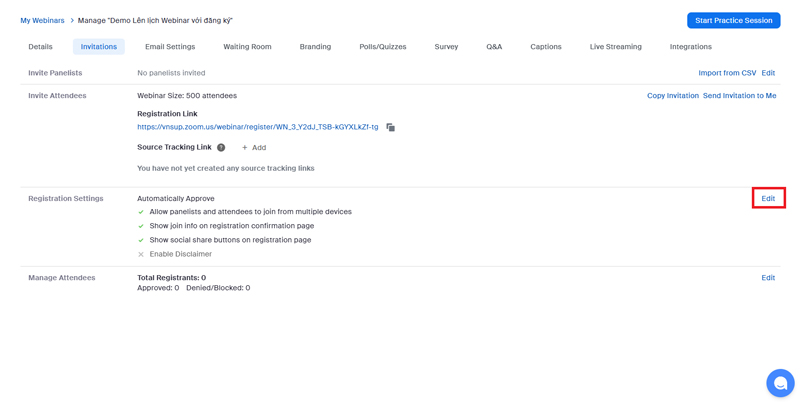Click Copy Invitation link

click(x=673, y=95)
